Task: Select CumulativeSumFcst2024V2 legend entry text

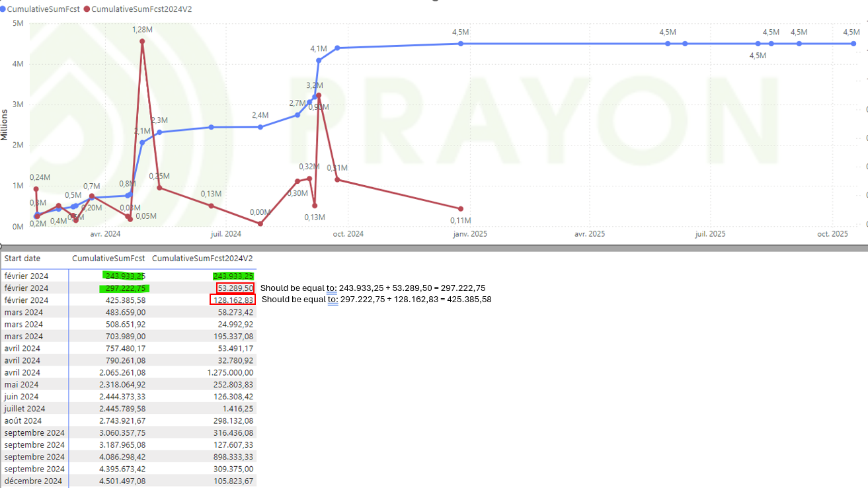Action: 142,9
